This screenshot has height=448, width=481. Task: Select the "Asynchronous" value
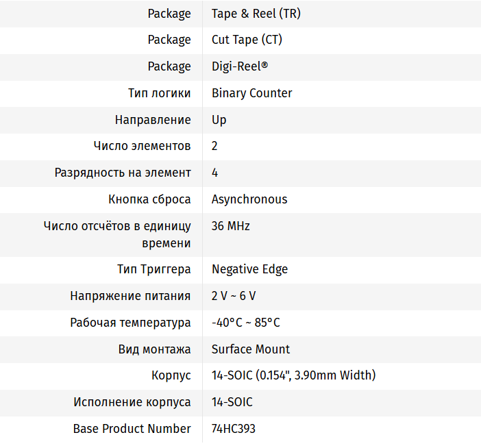[249, 199]
